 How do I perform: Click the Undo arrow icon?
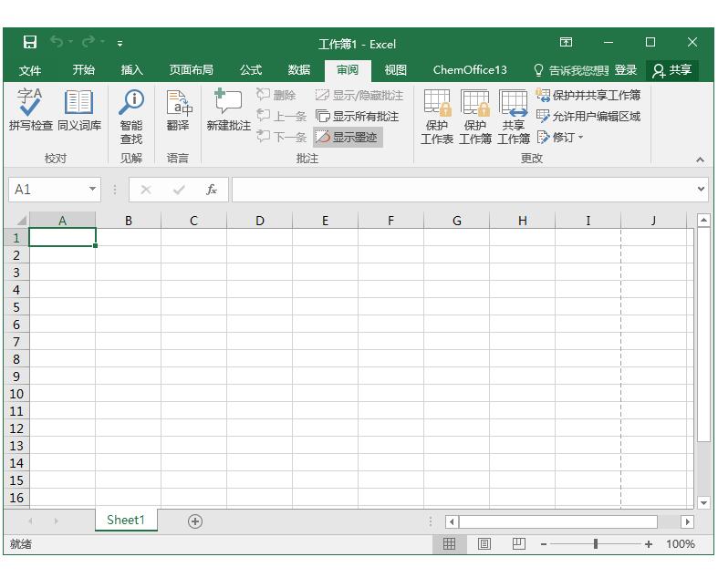pos(57,42)
